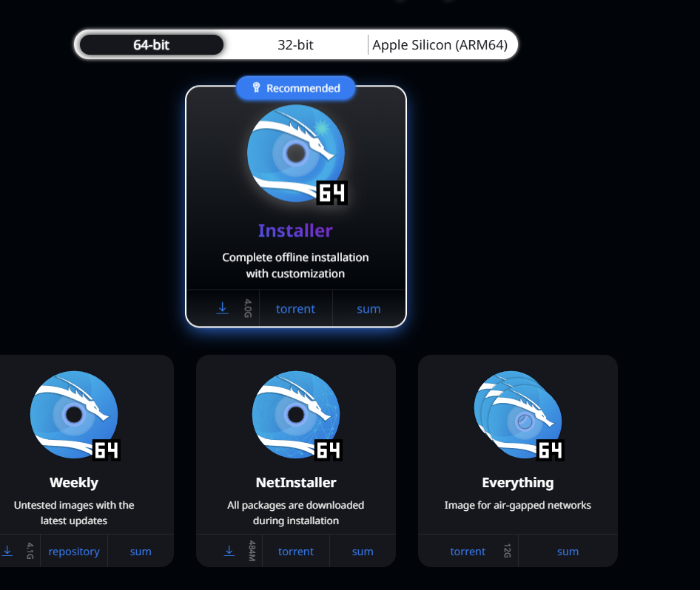Click the 484M size label on NetInstaller
The width and height of the screenshot is (700, 590).
pyautogui.click(x=252, y=551)
